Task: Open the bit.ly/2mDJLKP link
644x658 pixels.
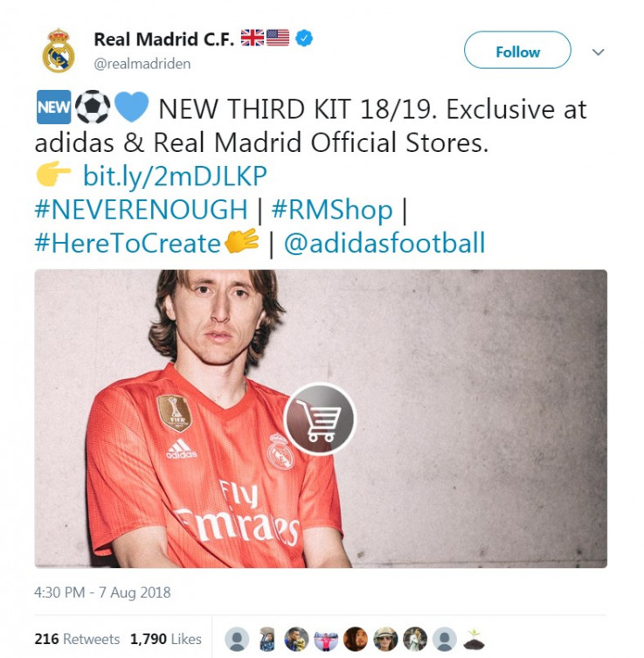Action: [x=175, y=176]
